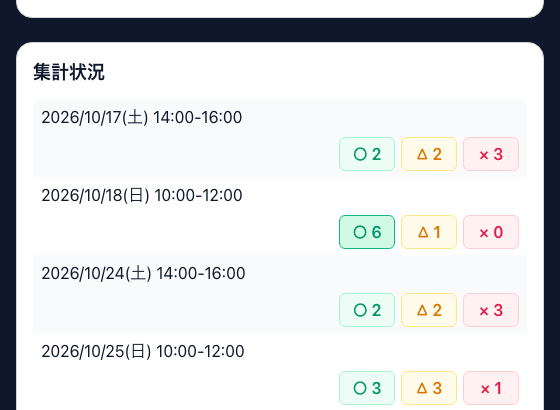Click the yellow △ 2 badge for 10/17
560x410 pixels.
[429, 154]
